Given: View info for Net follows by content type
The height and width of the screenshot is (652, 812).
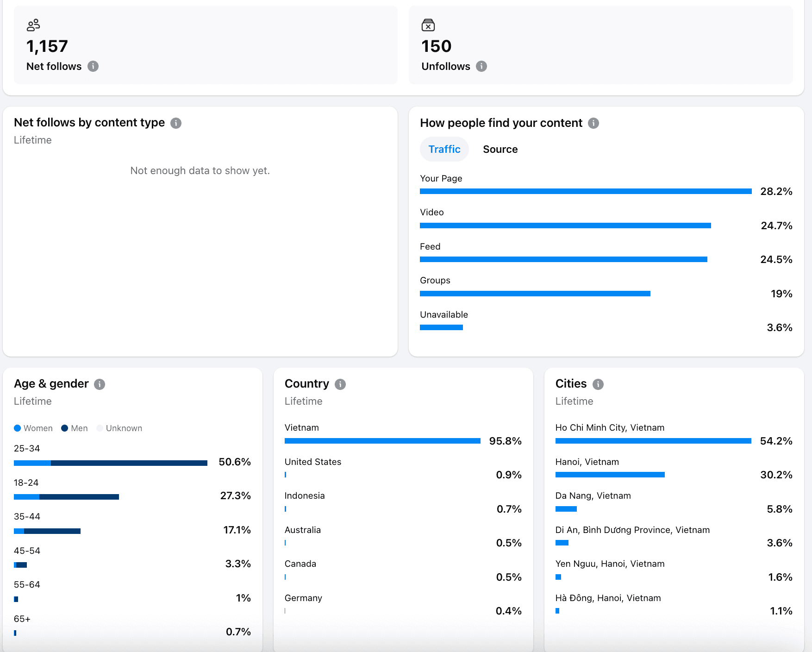Looking at the screenshot, I should (175, 123).
